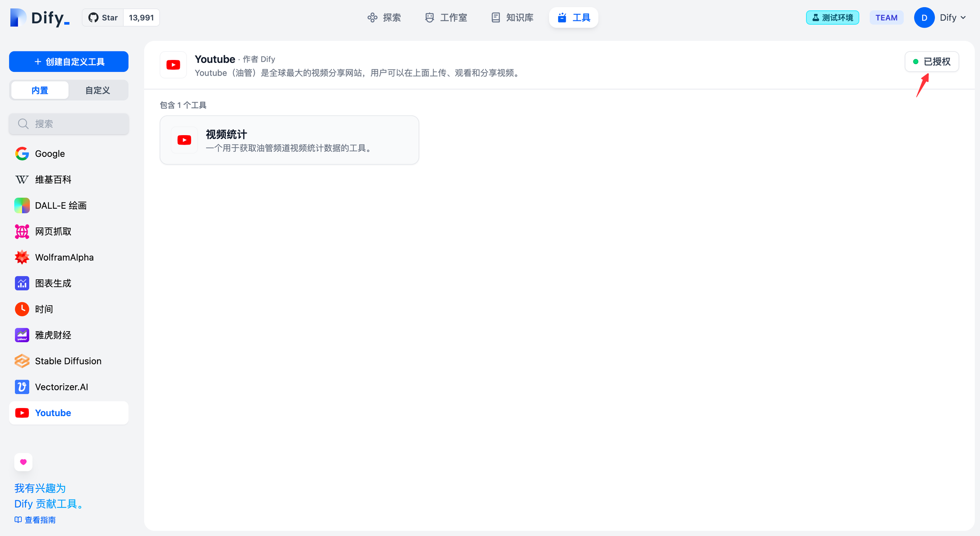Open the TEAM plan badge

[886, 17]
